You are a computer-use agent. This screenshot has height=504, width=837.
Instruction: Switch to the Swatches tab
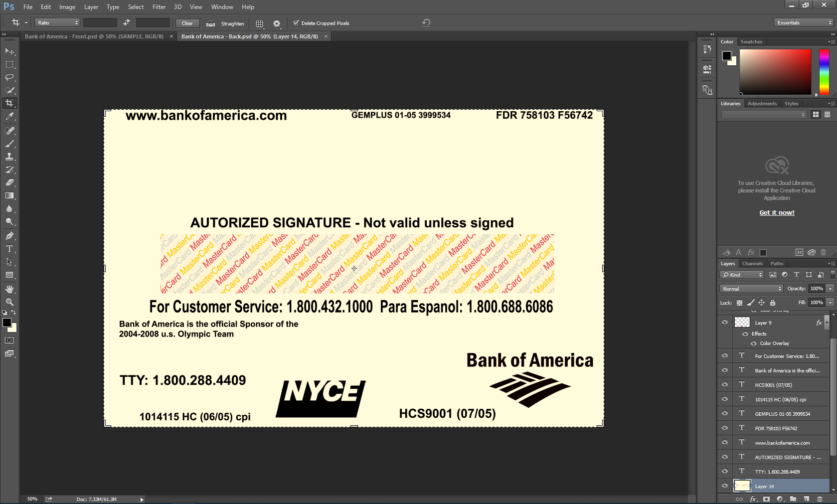coord(751,42)
